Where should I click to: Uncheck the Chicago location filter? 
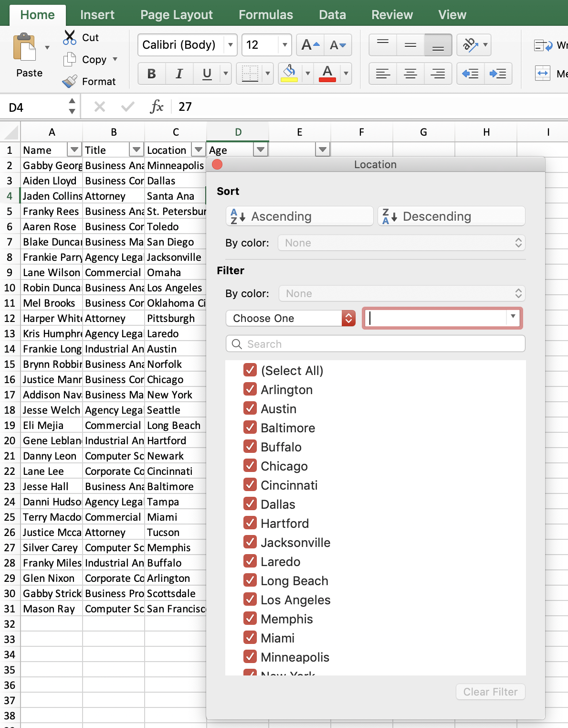point(250,465)
